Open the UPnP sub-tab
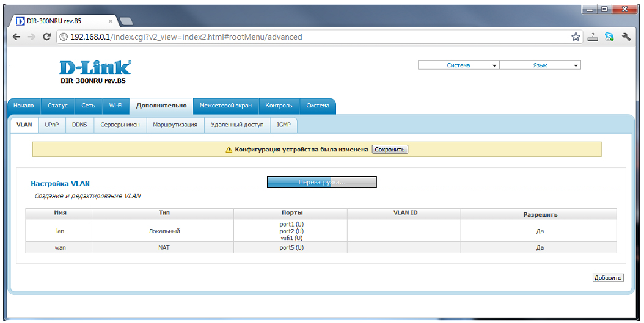Image resolution: width=644 pixels, height=323 pixels. tap(51, 125)
